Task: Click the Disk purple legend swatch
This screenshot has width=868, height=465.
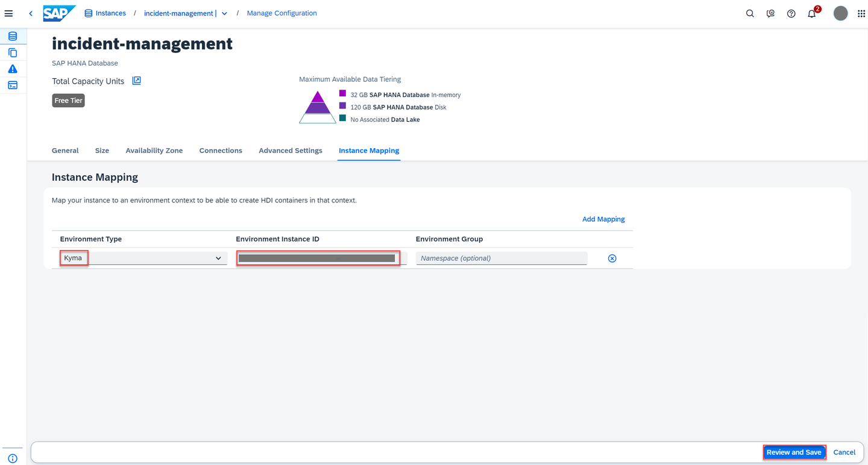Action: 342,105
